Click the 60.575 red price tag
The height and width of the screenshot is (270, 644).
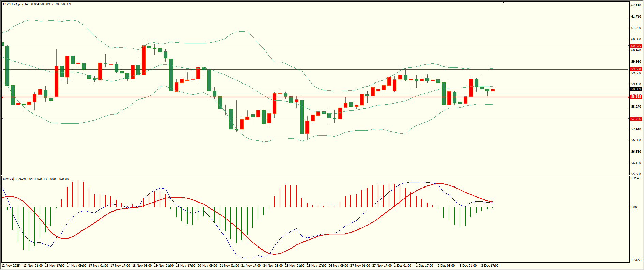point(636,46)
